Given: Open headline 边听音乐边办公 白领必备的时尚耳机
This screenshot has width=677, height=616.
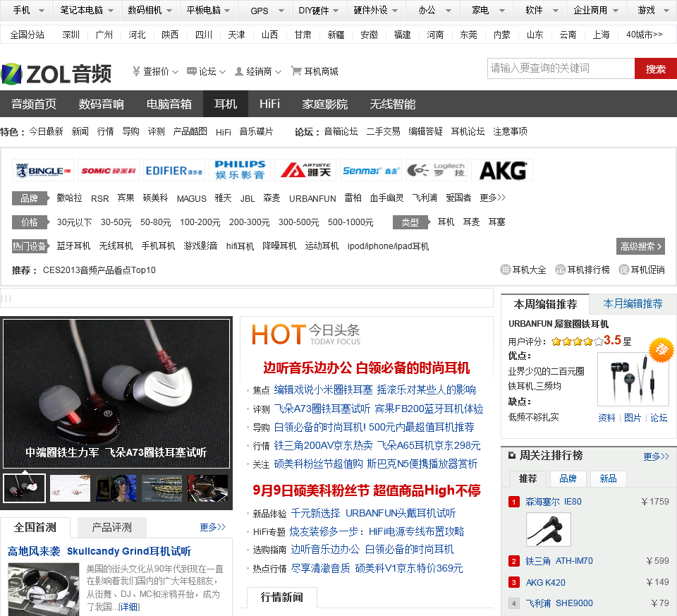Looking at the screenshot, I should (366, 368).
